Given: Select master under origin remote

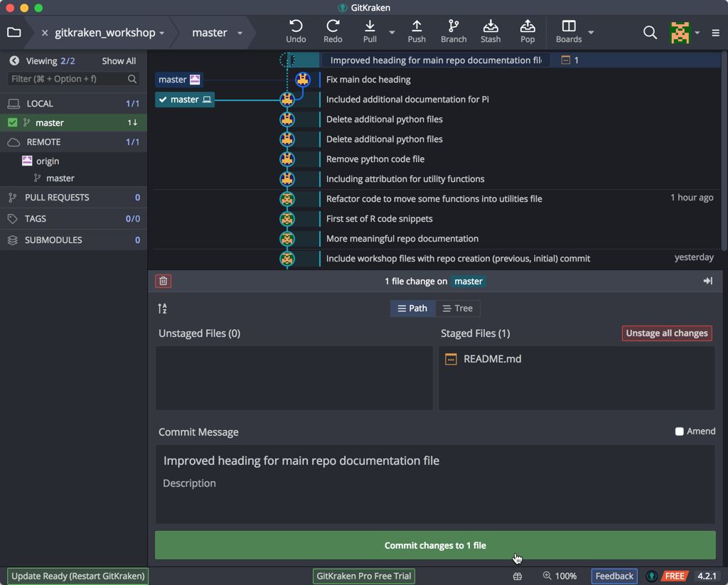Looking at the screenshot, I should click(60, 178).
